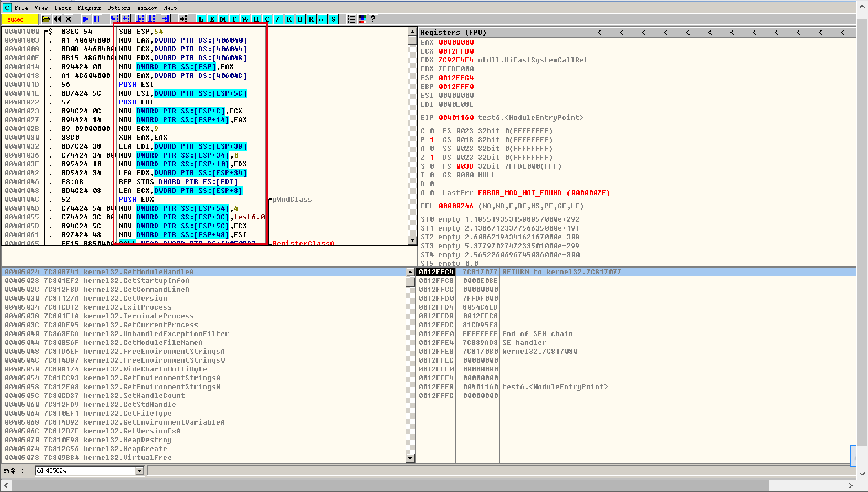
Task: Show Windows list via W button
Action: [x=245, y=19]
